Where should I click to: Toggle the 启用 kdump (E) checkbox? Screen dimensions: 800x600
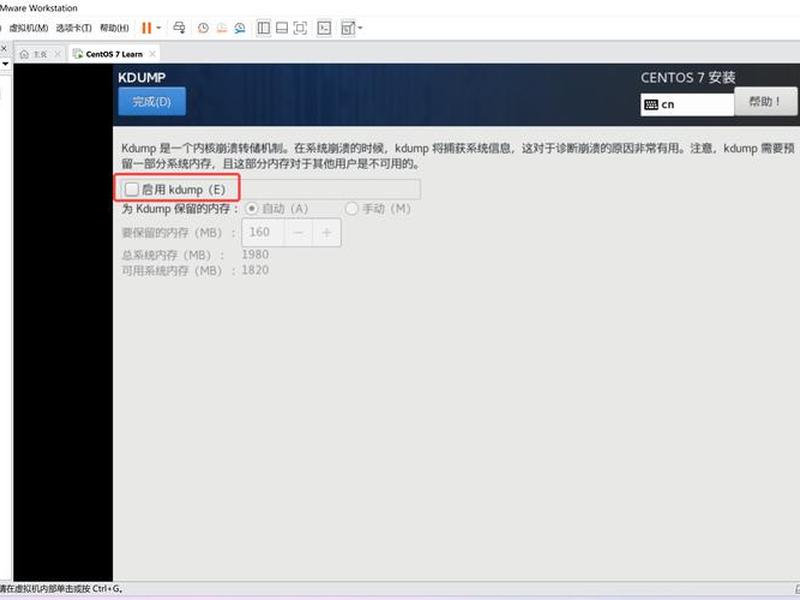coord(132,189)
